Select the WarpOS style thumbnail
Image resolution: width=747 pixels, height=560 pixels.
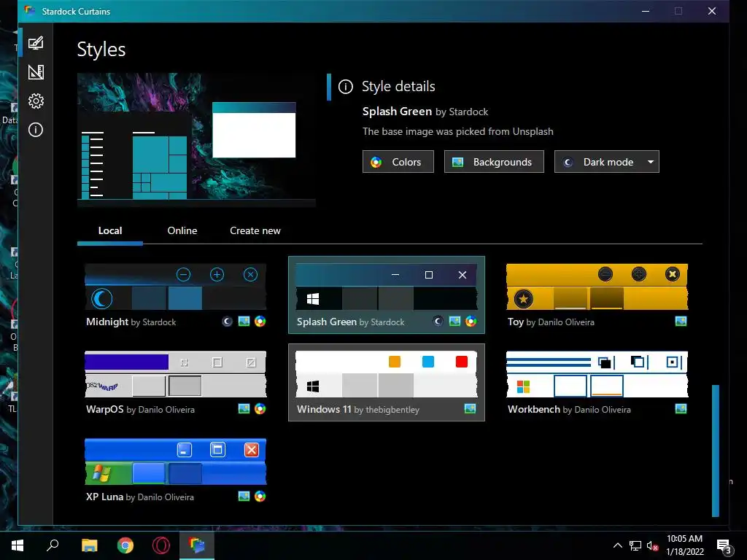[x=175, y=374]
